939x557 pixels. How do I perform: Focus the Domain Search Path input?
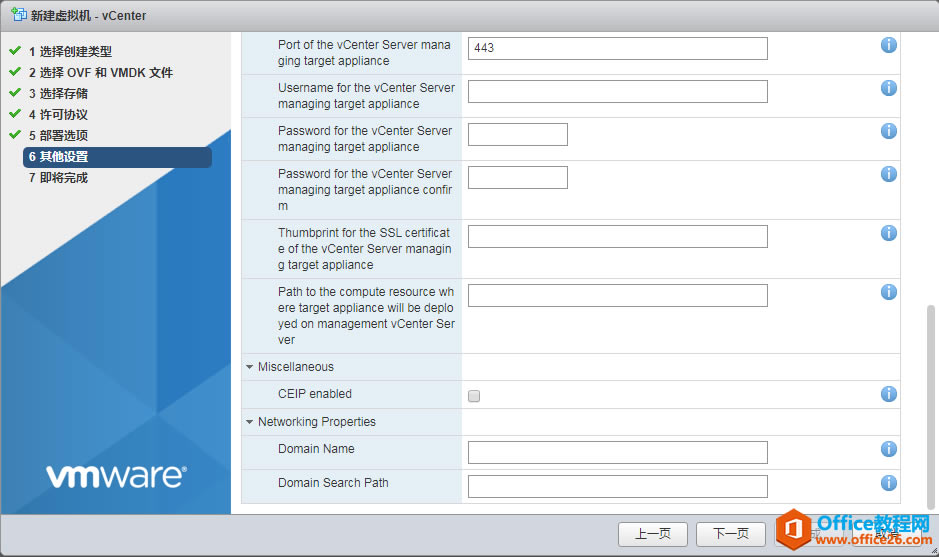[x=617, y=487]
